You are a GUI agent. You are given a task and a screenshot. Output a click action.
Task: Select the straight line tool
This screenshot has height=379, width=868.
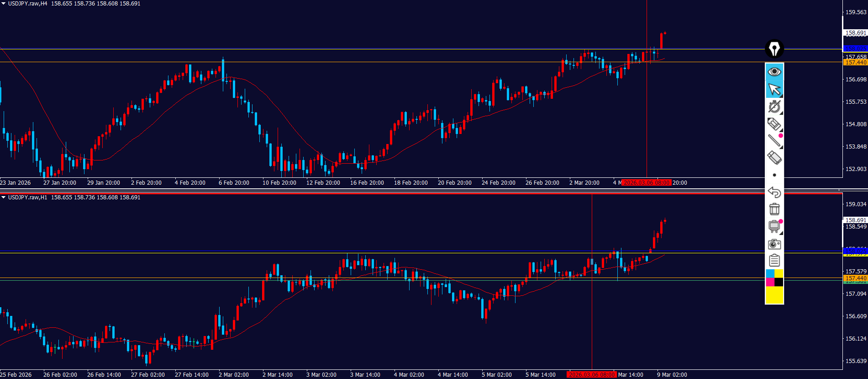coord(774,141)
